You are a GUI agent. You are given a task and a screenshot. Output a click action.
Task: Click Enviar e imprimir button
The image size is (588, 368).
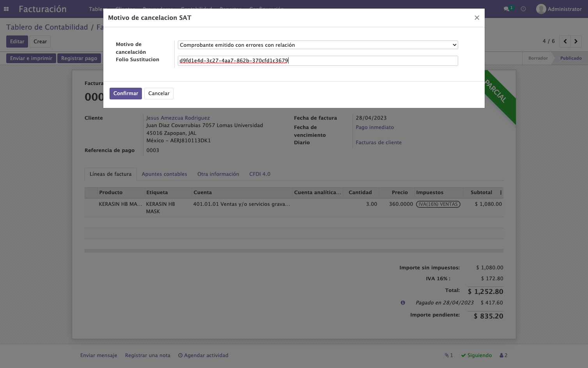31,58
